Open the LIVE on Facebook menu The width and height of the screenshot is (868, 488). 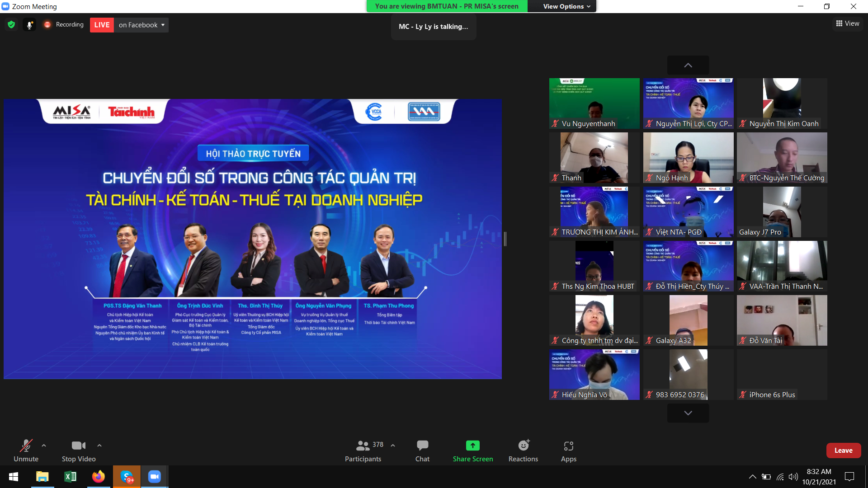(x=141, y=25)
